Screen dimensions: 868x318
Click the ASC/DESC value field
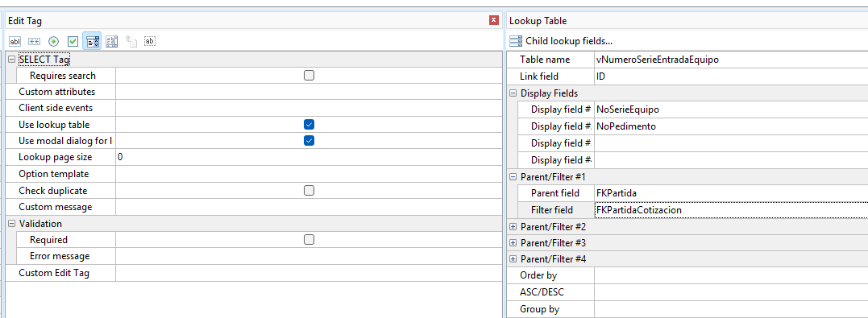731,292
